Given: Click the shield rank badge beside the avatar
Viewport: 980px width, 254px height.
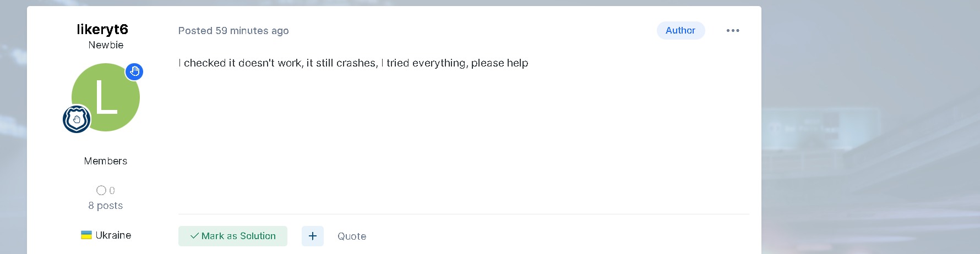Looking at the screenshot, I should pyautogui.click(x=77, y=119).
